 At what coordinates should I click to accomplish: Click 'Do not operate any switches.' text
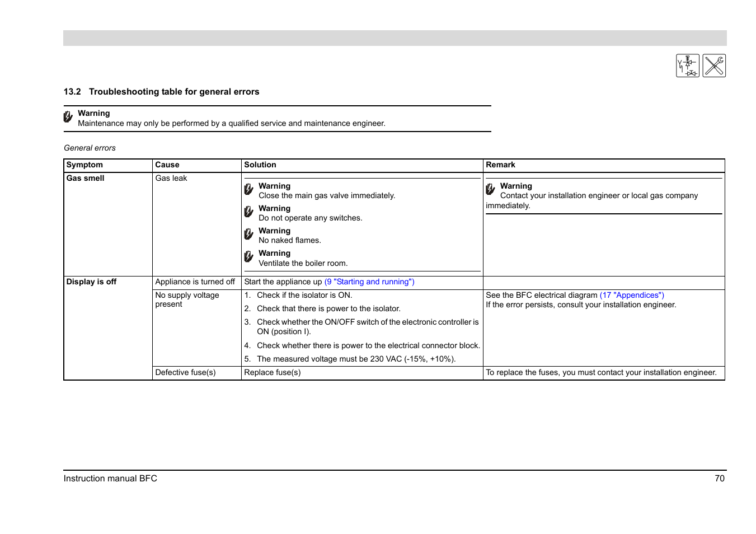(311, 218)
